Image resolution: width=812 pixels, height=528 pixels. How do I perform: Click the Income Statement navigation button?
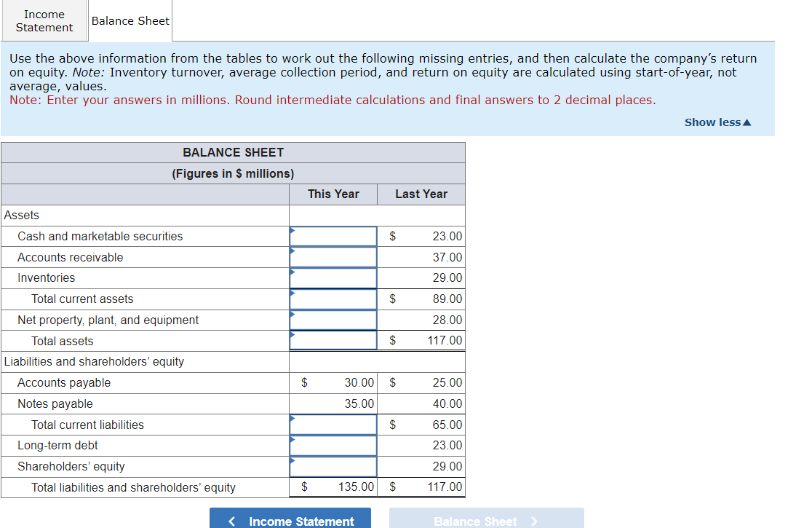tap(290, 520)
